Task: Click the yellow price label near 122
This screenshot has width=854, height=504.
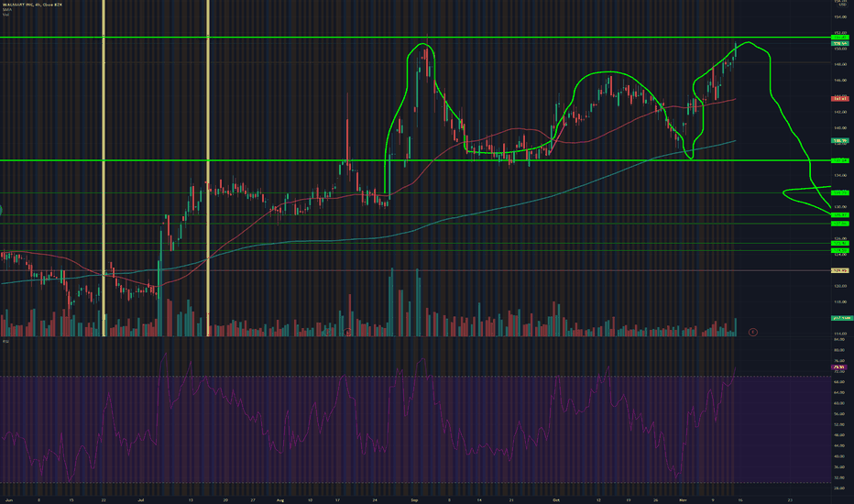Action: click(x=839, y=270)
